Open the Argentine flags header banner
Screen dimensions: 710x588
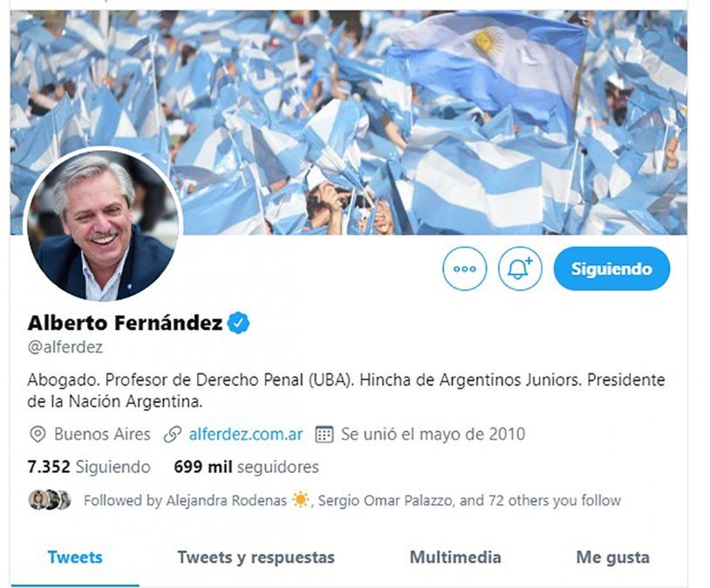[349, 122]
